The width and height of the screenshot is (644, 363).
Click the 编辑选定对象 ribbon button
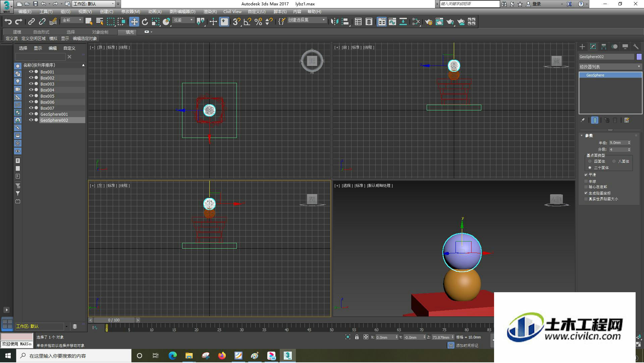[x=85, y=39]
